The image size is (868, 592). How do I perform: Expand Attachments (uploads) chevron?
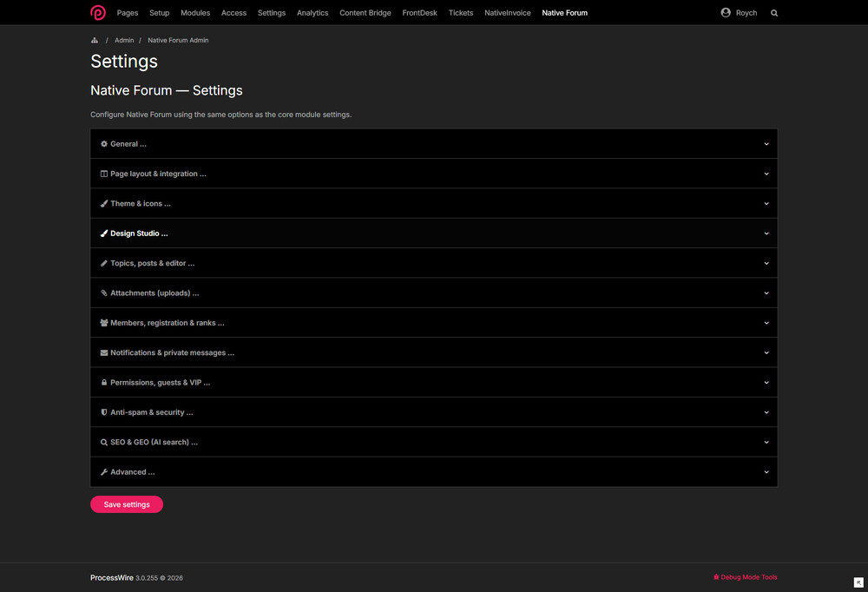point(766,293)
